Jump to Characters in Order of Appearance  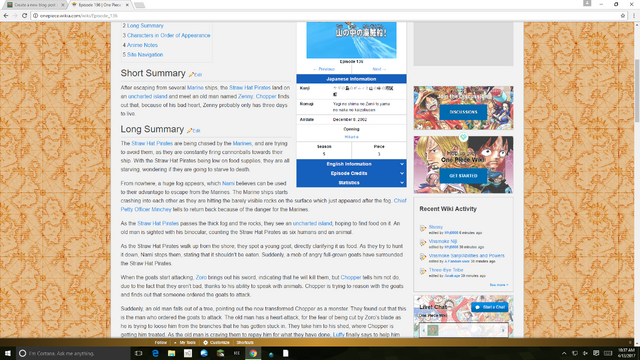tap(169, 36)
